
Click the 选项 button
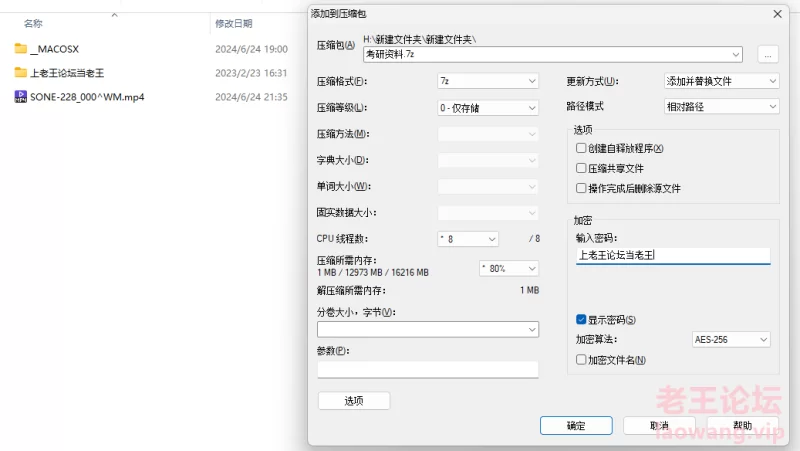353,401
